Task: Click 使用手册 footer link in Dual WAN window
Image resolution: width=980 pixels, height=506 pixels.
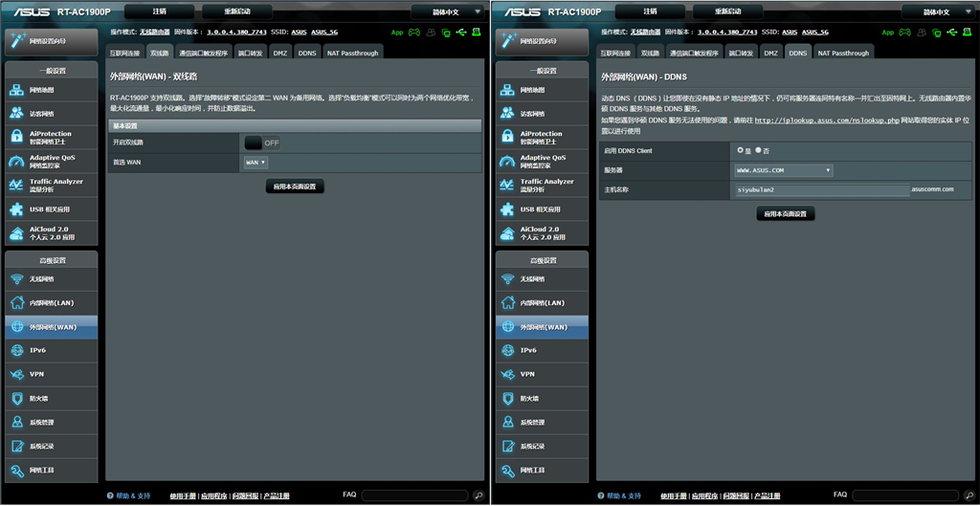Action: (183, 496)
